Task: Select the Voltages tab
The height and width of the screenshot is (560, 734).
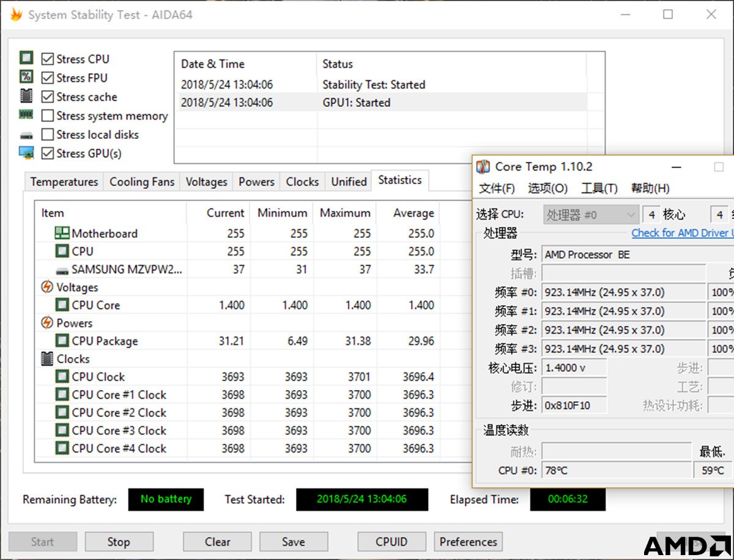Action: pyautogui.click(x=206, y=182)
